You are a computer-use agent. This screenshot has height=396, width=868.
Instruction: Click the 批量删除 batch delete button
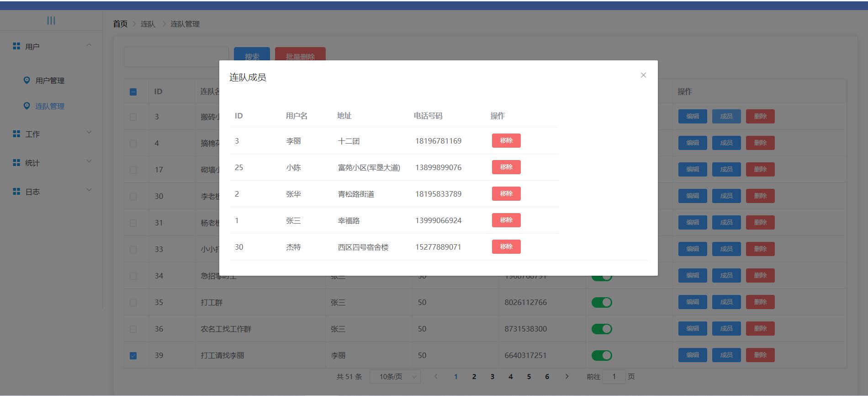(x=300, y=54)
